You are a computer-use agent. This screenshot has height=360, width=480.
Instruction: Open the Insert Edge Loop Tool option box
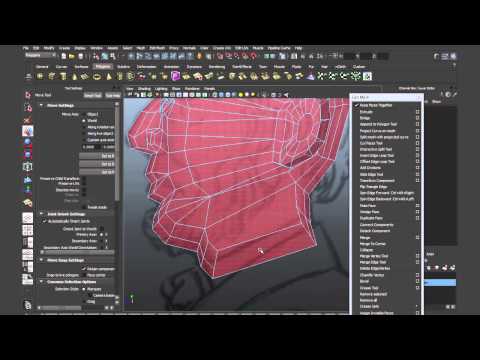(x=417, y=156)
